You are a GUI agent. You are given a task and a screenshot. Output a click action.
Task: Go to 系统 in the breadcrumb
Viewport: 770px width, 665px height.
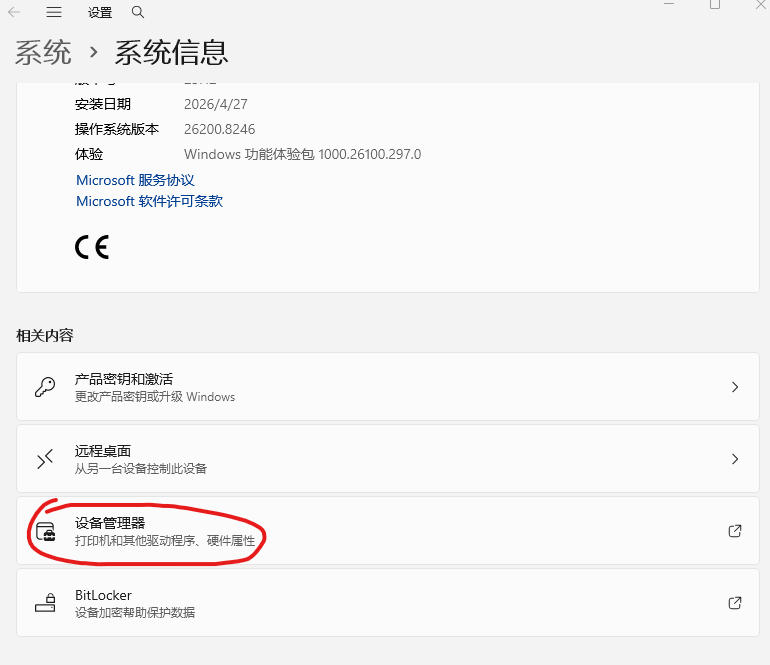click(x=43, y=53)
